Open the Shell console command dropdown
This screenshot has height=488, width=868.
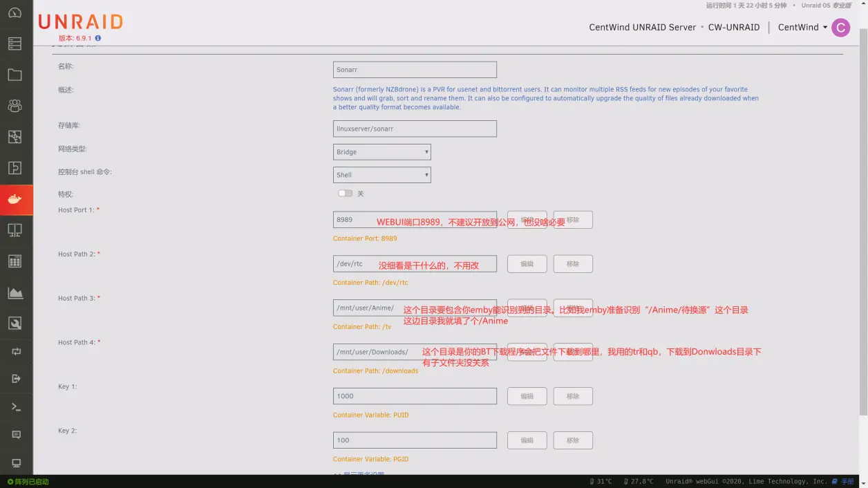click(x=382, y=175)
